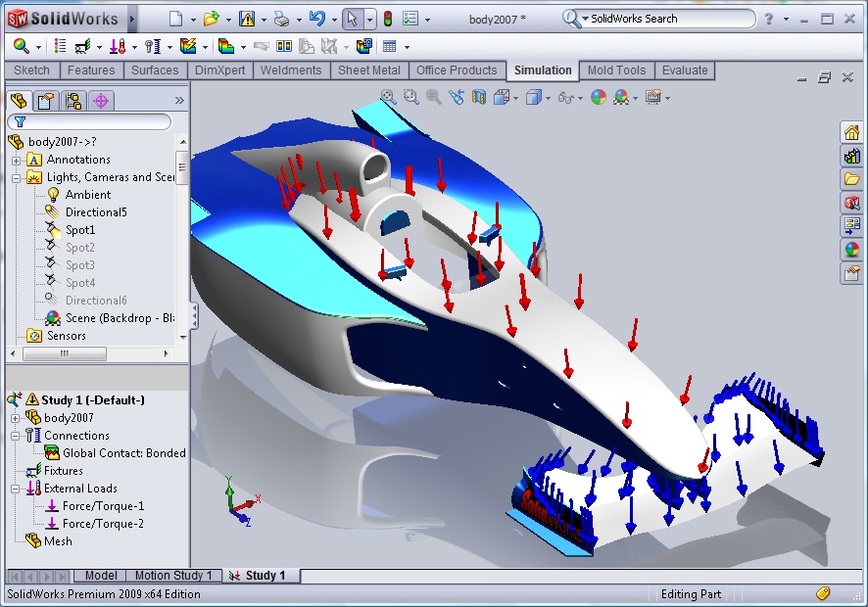
Task: Switch to the Motion Study 1 bottom tab
Action: tap(173, 576)
